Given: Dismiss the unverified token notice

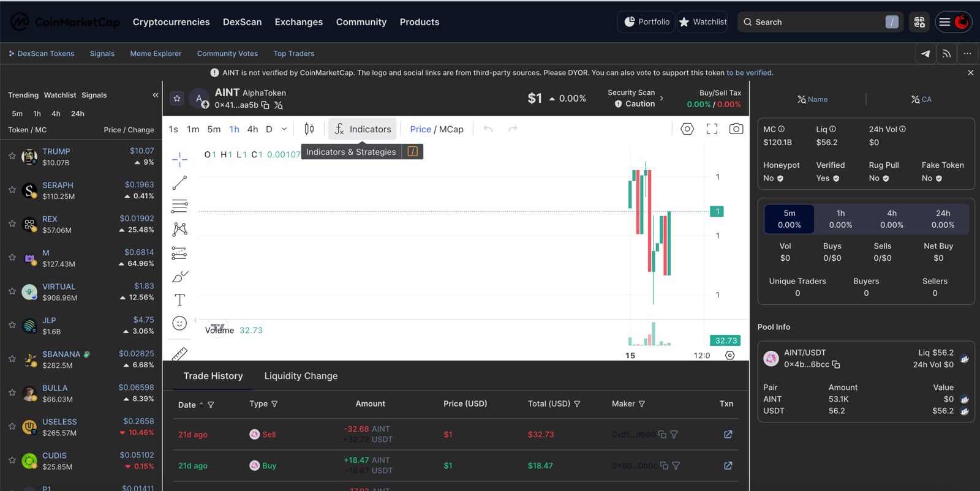Looking at the screenshot, I should point(970,73).
